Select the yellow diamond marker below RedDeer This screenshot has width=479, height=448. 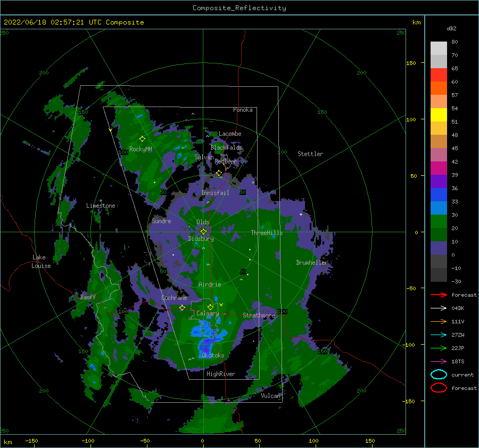point(219,173)
